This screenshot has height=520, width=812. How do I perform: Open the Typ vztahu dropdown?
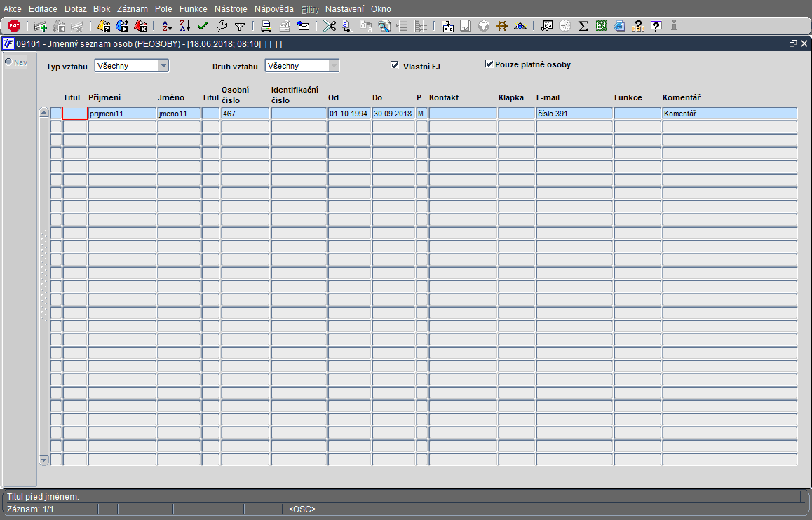pyautogui.click(x=163, y=66)
